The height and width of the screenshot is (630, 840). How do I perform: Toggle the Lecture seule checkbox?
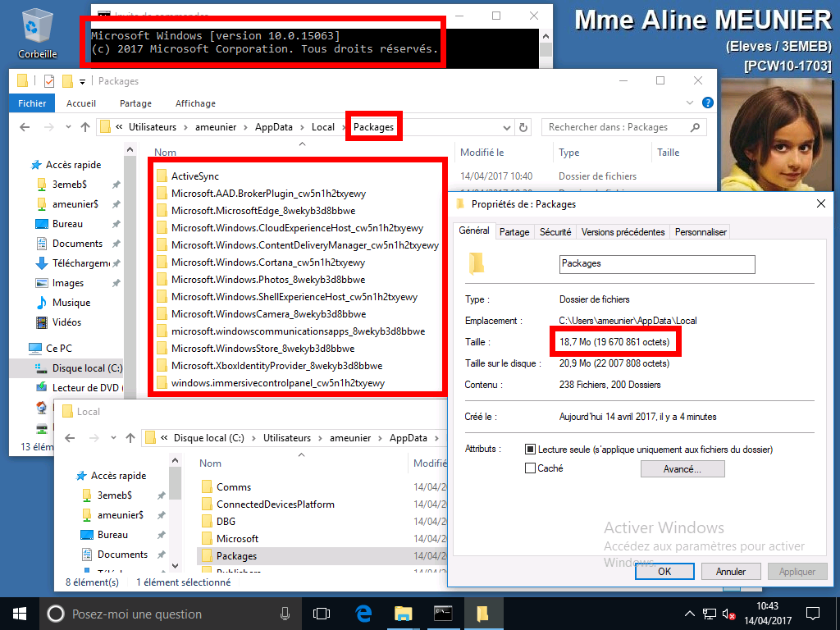coord(530,449)
